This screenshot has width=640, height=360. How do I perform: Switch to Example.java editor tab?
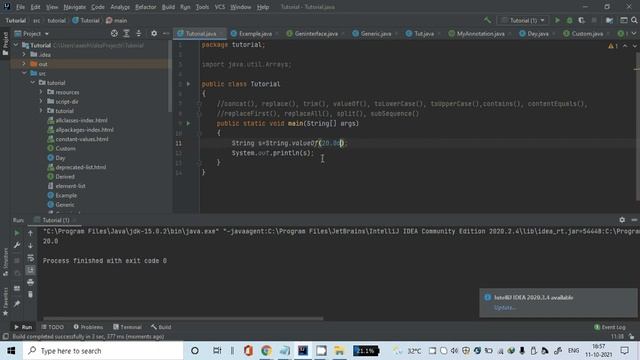[x=255, y=33]
